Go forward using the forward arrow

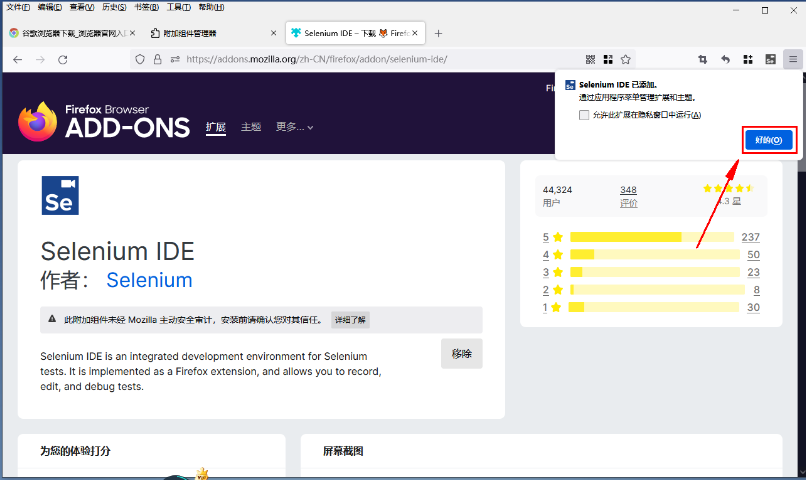(x=40, y=60)
